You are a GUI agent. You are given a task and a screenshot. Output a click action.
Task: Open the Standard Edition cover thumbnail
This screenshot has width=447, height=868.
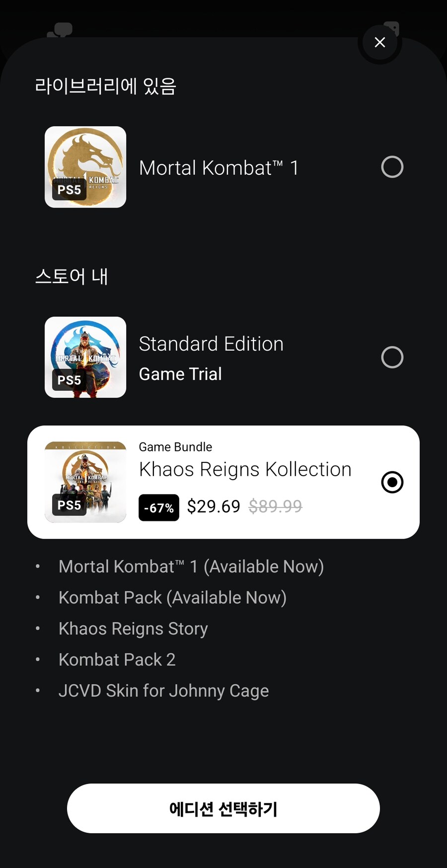(x=85, y=357)
